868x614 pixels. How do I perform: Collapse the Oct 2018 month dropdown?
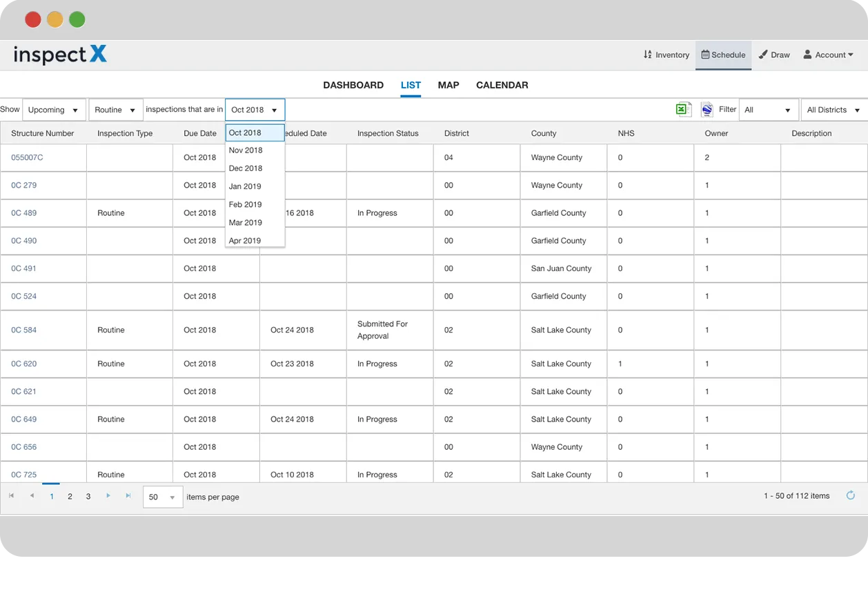point(255,110)
